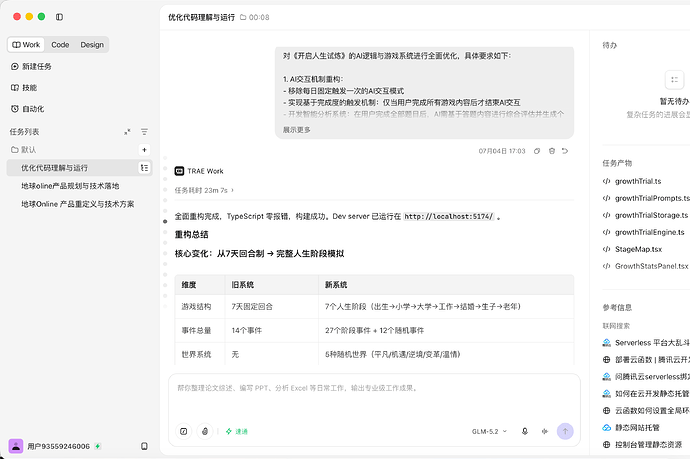Viewport: 690px width, 459px height.
Task: Add new task with plus icon in 默认
Action: click(x=144, y=150)
